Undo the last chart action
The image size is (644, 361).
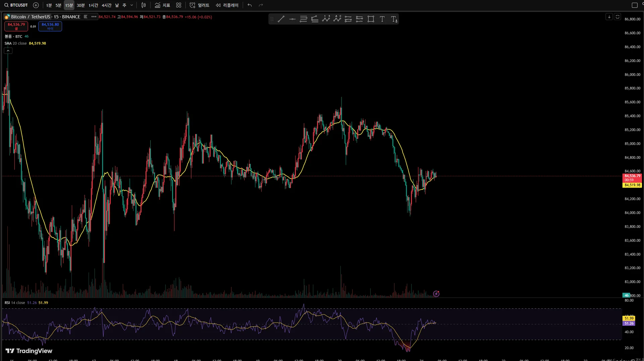[250, 5]
